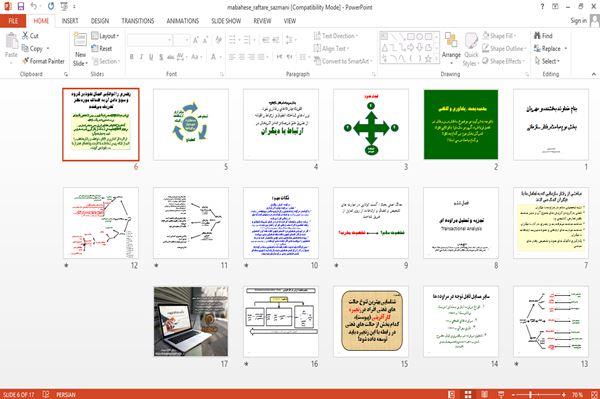The width and height of the screenshot is (600, 399).
Task: Expand the Layout dropdown
Action: (x=105, y=36)
